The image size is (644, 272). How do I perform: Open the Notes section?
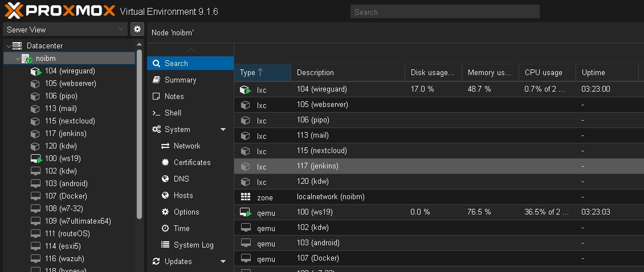point(190,96)
